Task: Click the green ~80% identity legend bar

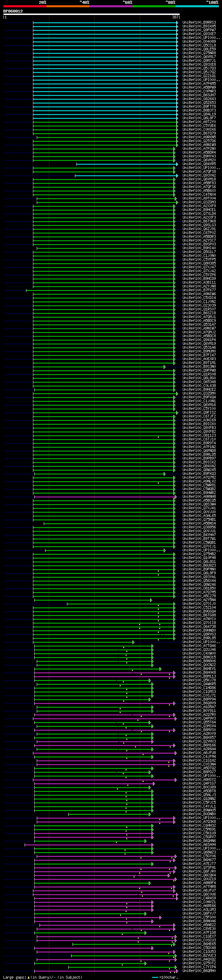Action: 154,6
